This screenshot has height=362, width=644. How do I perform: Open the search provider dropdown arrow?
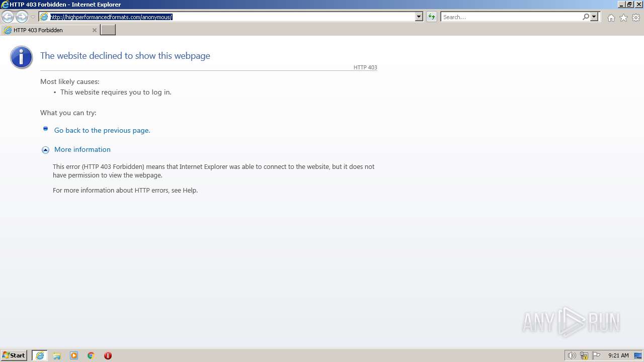(594, 17)
